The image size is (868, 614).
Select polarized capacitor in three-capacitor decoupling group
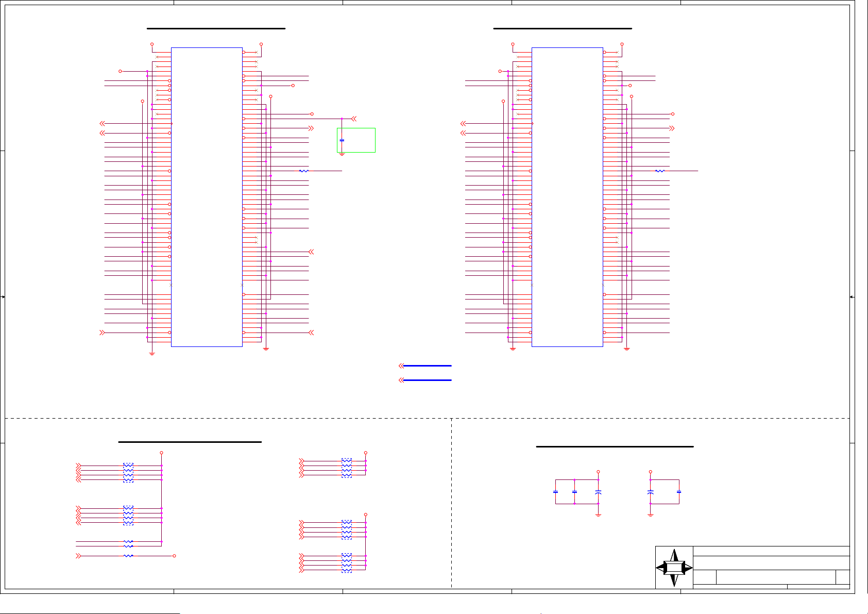pyautogui.click(x=598, y=492)
